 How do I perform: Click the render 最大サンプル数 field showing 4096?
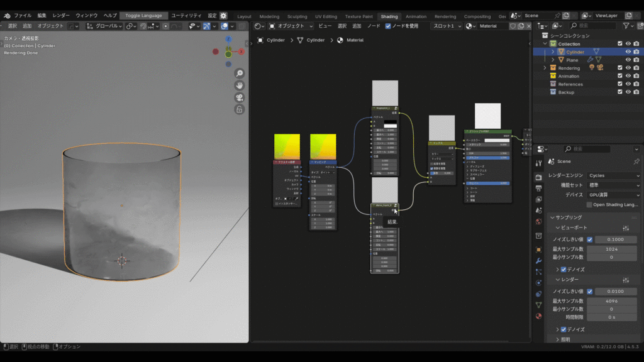pyautogui.click(x=611, y=301)
